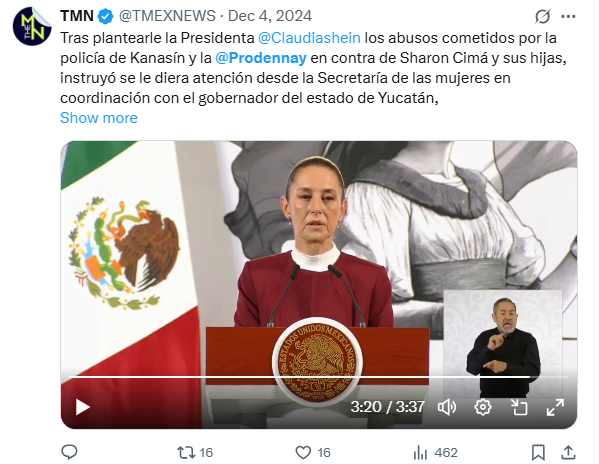Open @Prodennay mention link

click(261, 58)
